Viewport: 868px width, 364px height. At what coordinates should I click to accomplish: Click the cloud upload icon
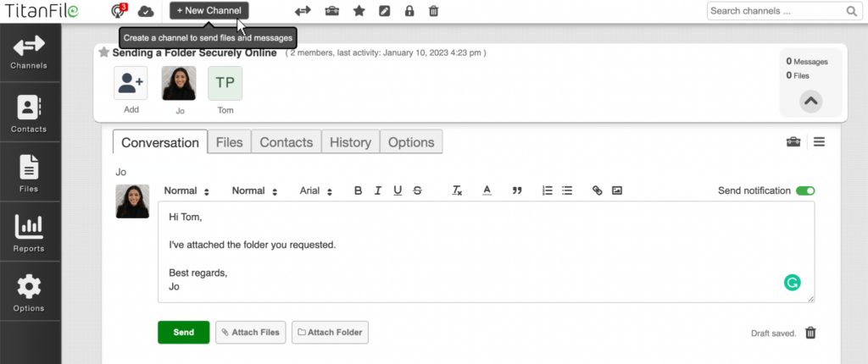(x=146, y=11)
